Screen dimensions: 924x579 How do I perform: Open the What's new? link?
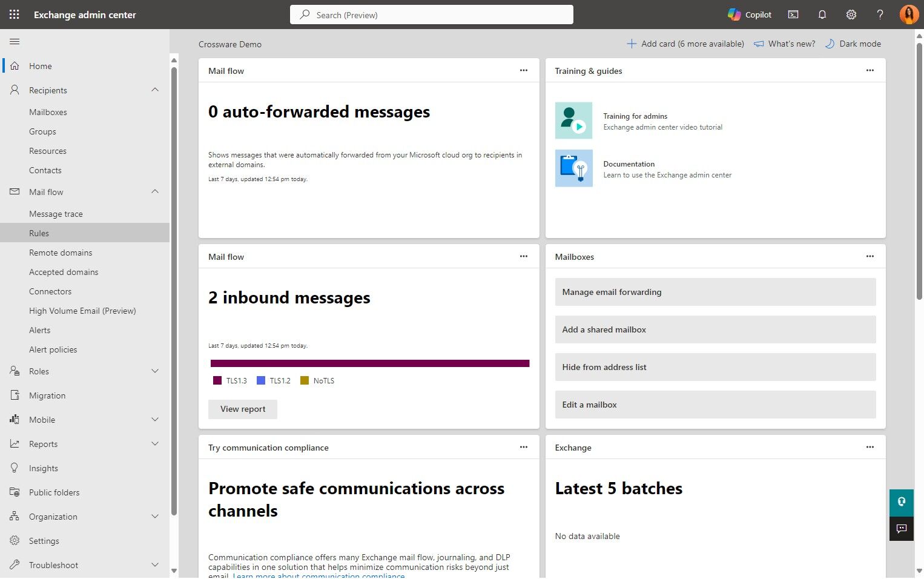(x=784, y=44)
